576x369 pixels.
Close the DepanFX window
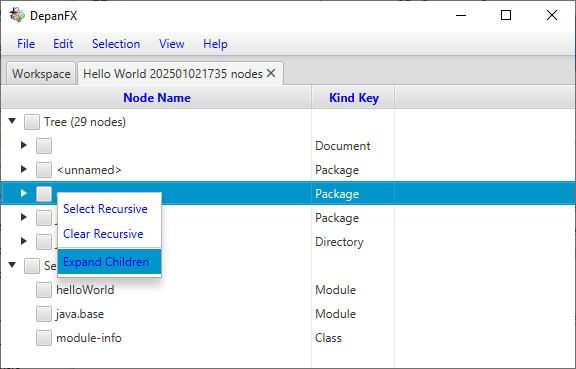coord(552,15)
